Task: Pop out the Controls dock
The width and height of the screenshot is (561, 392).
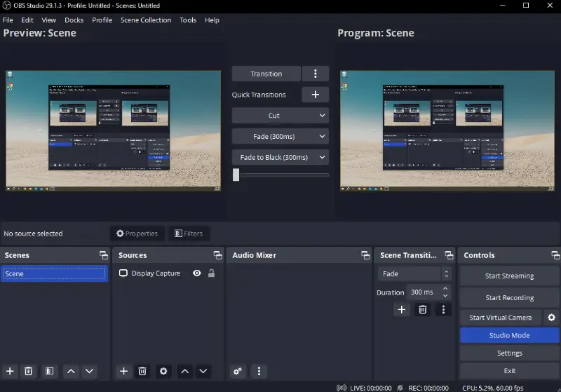Action: click(555, 255)
